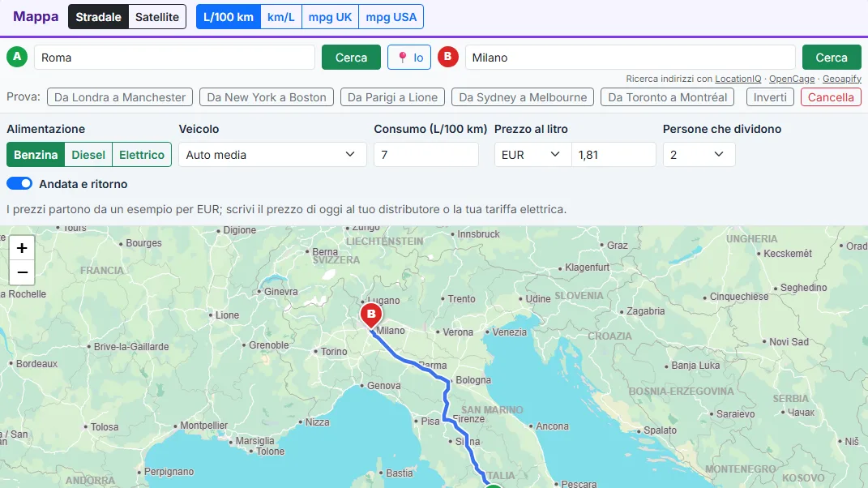Click the red B marker on the map
Screen dimensions: 868x488
click(371, 315)
